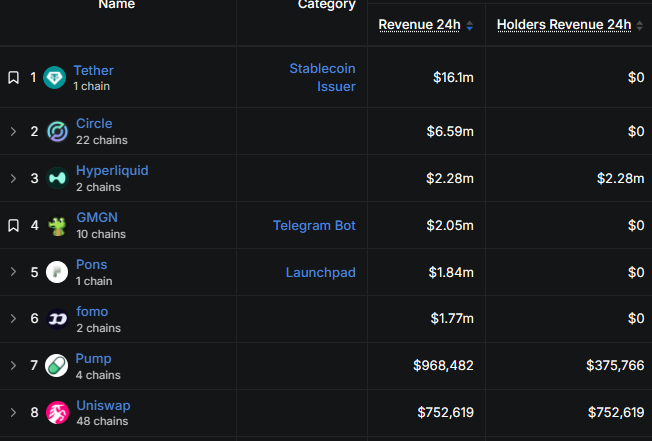The width and height of the screenshot is (652, 441).
Task: Expand the Uniswap row chevron
Action: 13,412
